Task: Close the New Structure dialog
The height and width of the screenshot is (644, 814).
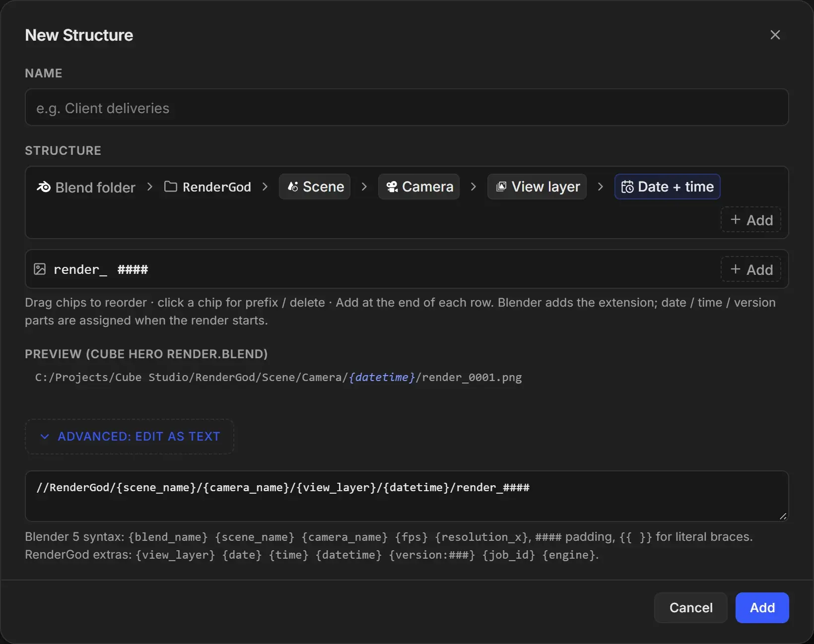Action: [x=775, y=35]
